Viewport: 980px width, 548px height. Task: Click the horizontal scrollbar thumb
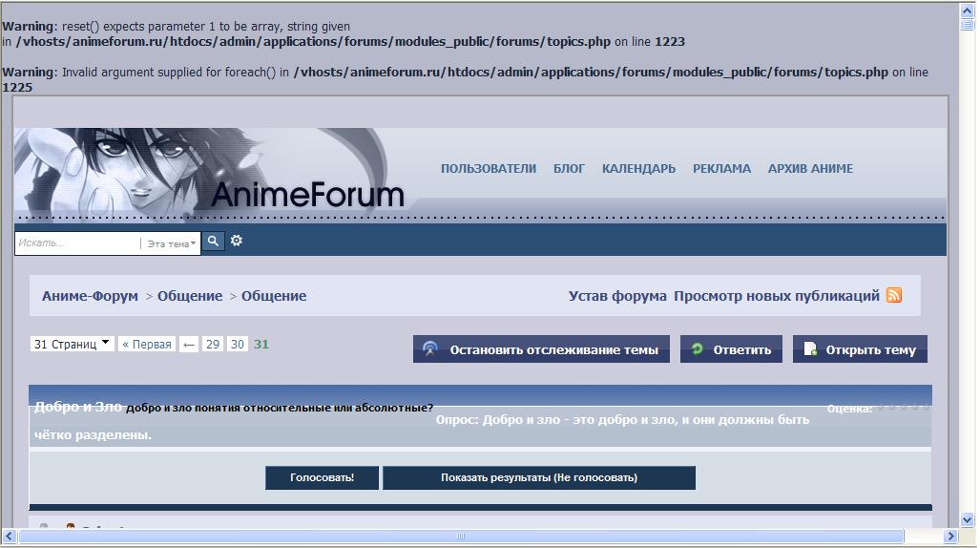click(461, 537)
